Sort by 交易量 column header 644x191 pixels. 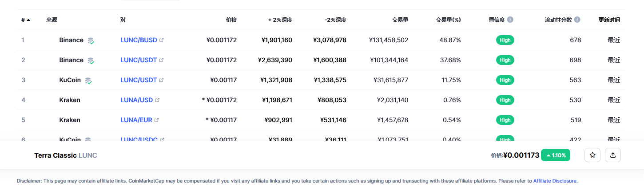click(400, 20)
